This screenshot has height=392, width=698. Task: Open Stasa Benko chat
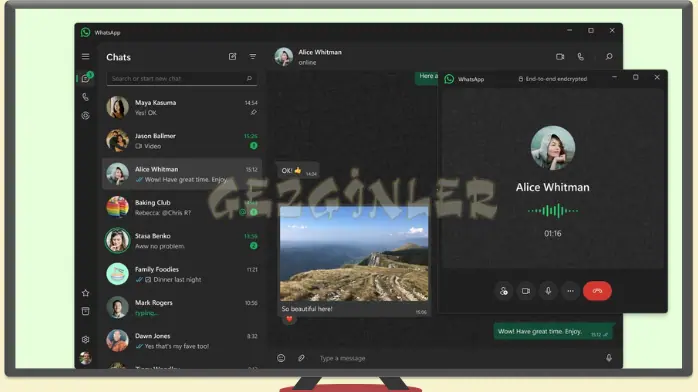(x=182, y=241)
